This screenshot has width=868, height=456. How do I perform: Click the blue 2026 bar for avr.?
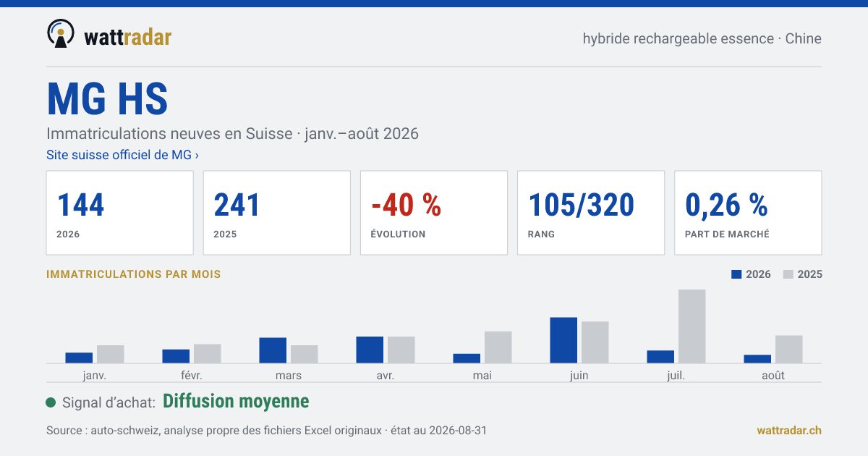(x=370, y=350)
